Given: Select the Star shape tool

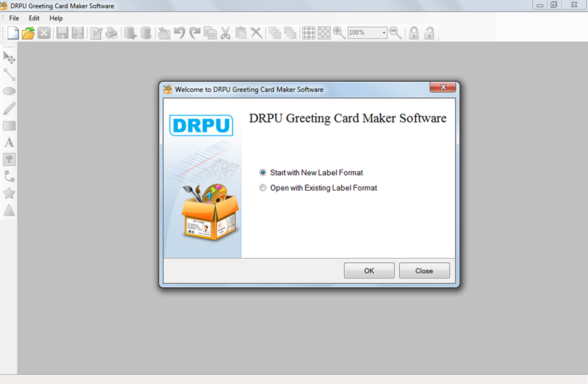Looking at the screenshot, I should [x=9, y=193].
